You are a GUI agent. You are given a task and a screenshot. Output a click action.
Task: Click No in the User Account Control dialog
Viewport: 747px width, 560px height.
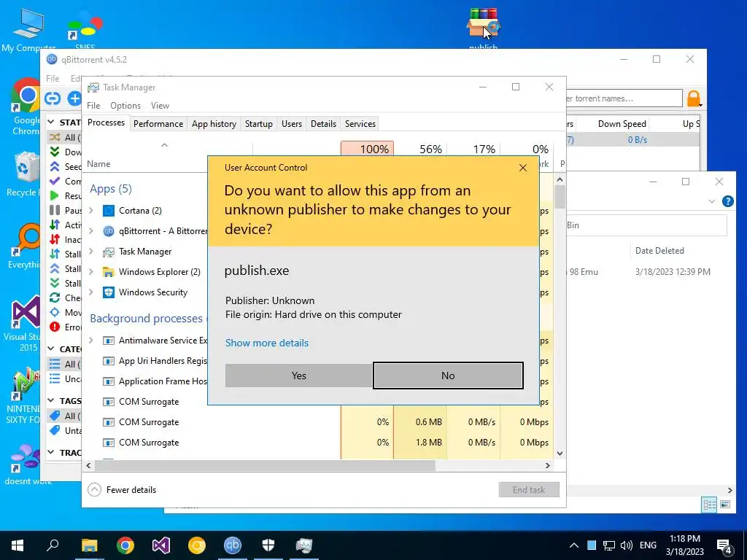tap(448, 376)
